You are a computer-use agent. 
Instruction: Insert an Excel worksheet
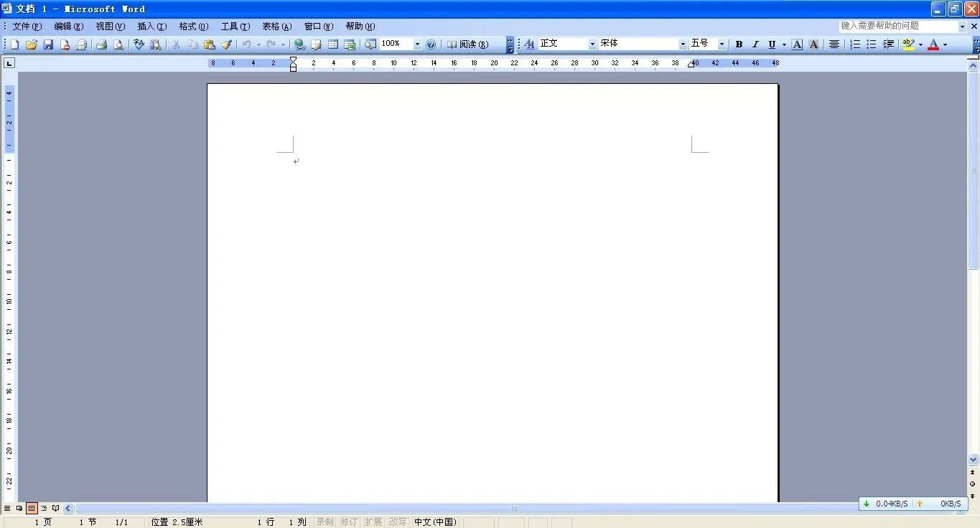click(x=350, y=44)
